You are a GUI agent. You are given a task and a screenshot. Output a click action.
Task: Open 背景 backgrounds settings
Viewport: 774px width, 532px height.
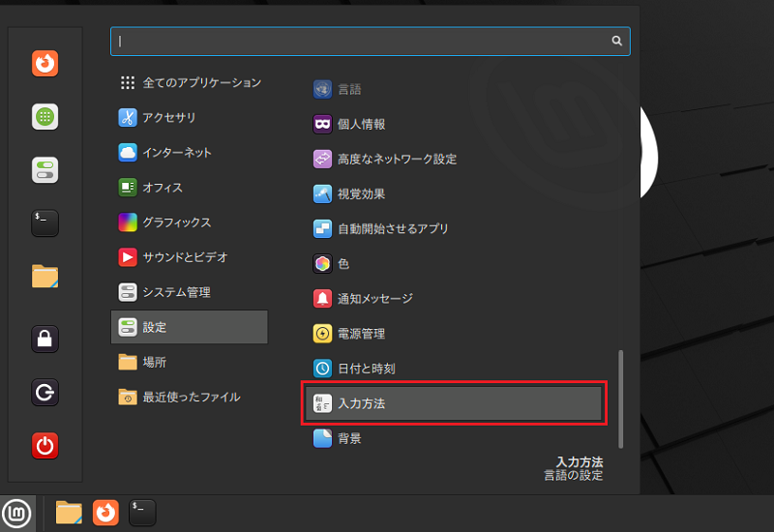click(453, 438)
